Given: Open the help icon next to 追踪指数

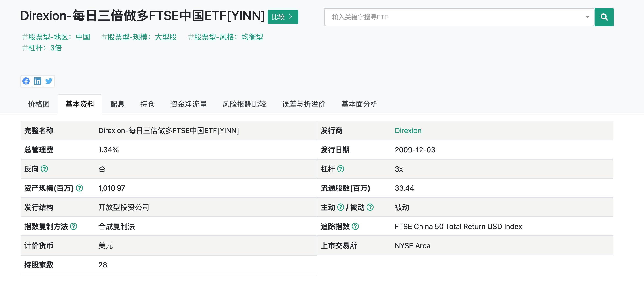Looking at the screenshot, I should pos(356,227).
